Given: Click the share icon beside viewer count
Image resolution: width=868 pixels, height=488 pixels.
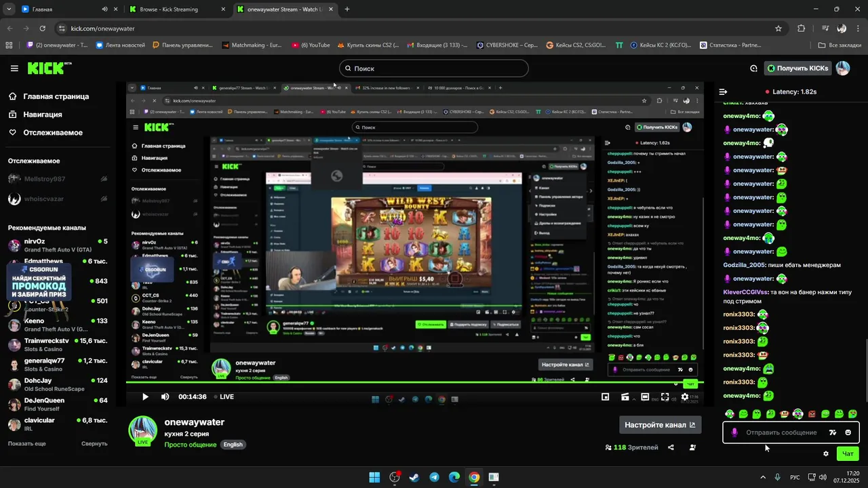Looking at the screenshot, I should pyautogui.click(x=671, y=447).
